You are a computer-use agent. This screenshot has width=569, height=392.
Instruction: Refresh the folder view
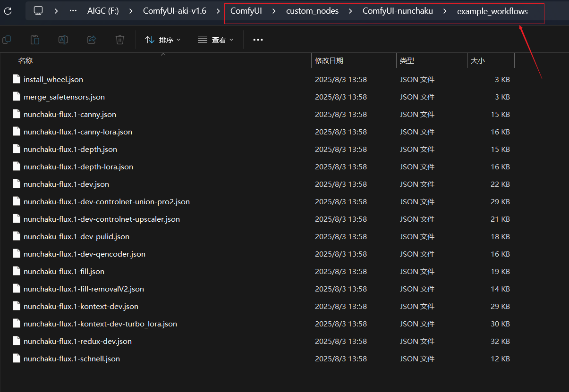click(x=8, y=10)
